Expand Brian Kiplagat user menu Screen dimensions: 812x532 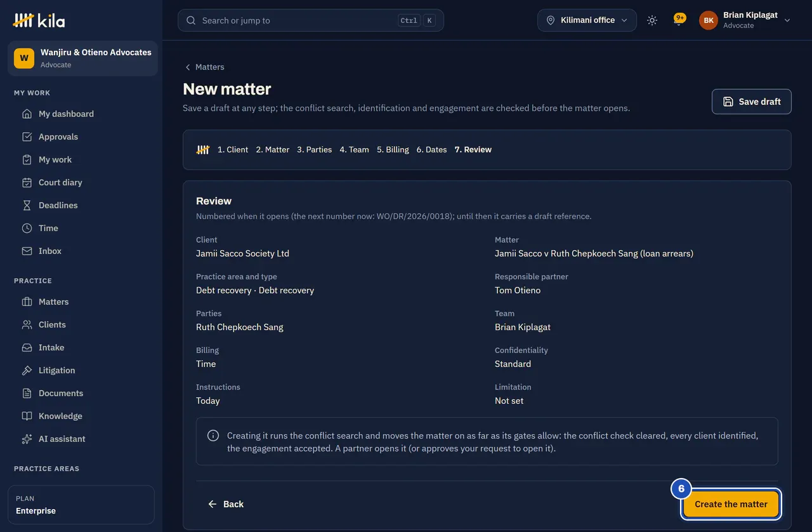(x=745, y=20)
